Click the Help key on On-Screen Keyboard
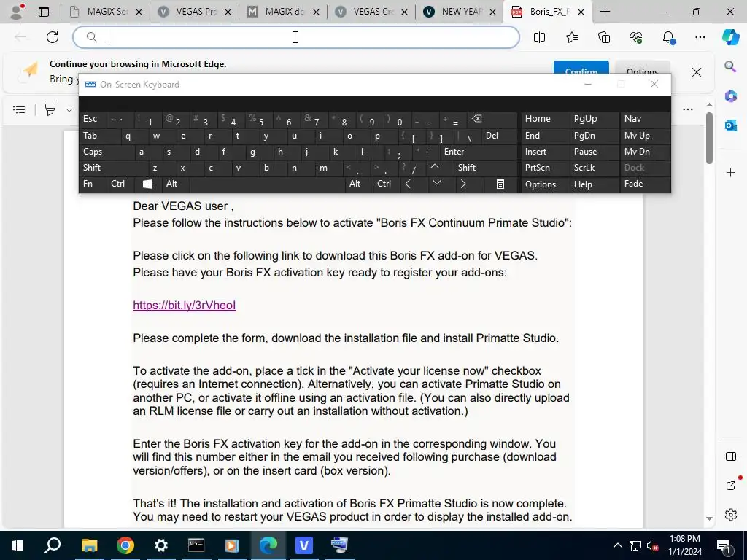747x560 pixels. (594, 184)
